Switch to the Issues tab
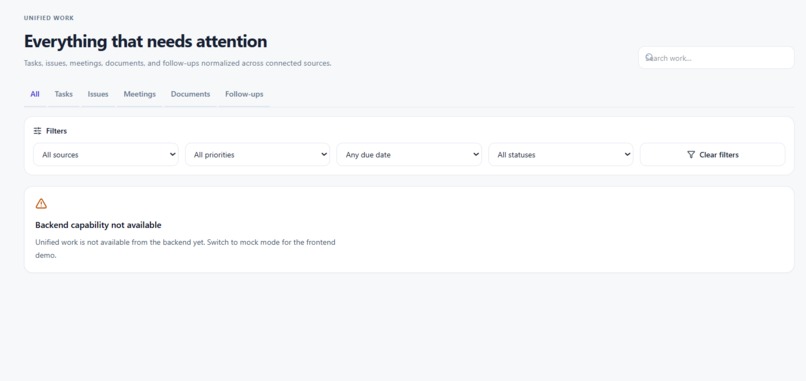This screenshot has width=806, height=381. [x=98, y=95]
